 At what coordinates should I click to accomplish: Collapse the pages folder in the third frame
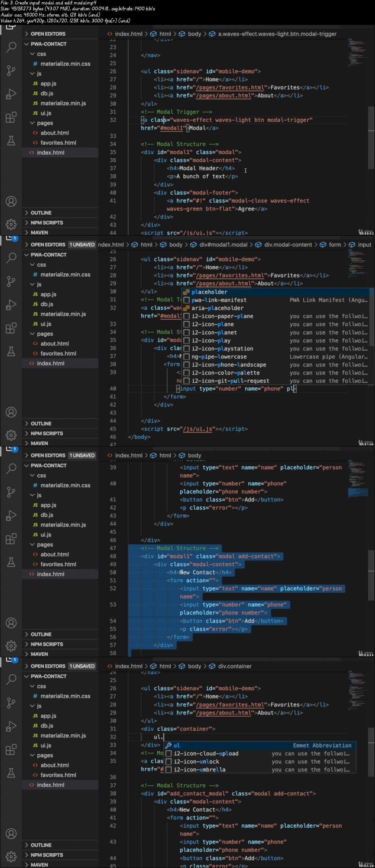32,545
